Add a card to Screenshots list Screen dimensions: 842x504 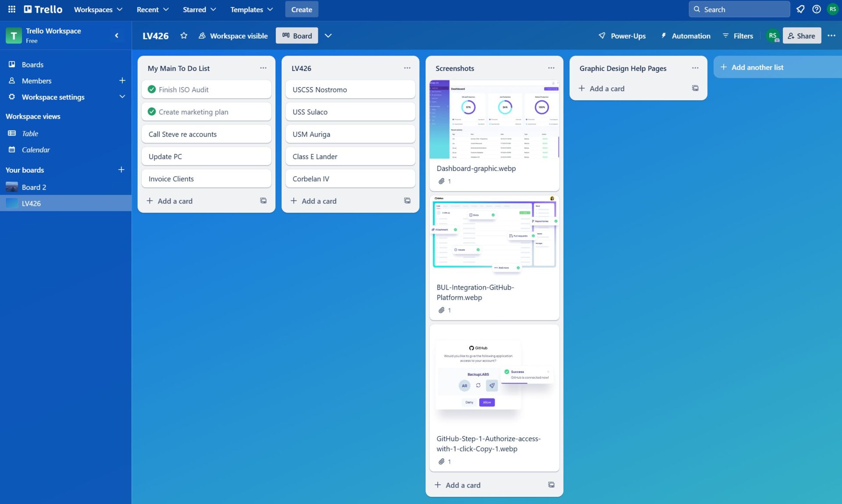[457, 485]
